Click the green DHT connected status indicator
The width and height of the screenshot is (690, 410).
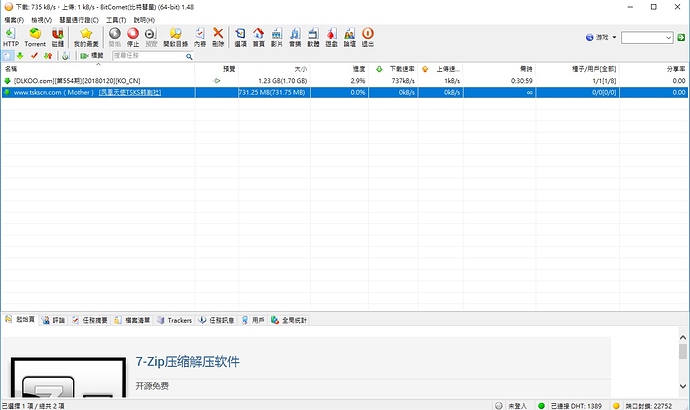point(541,406)
